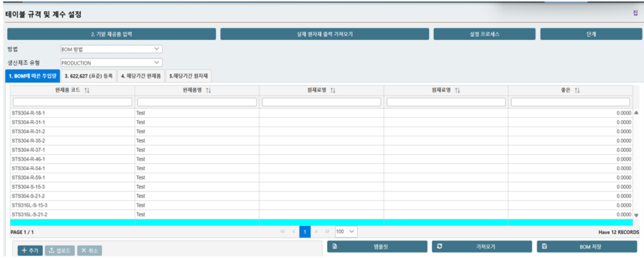Open the page size dropdown showing 100
This screenshot has height=258, width=644.
[x=346, y=232]
